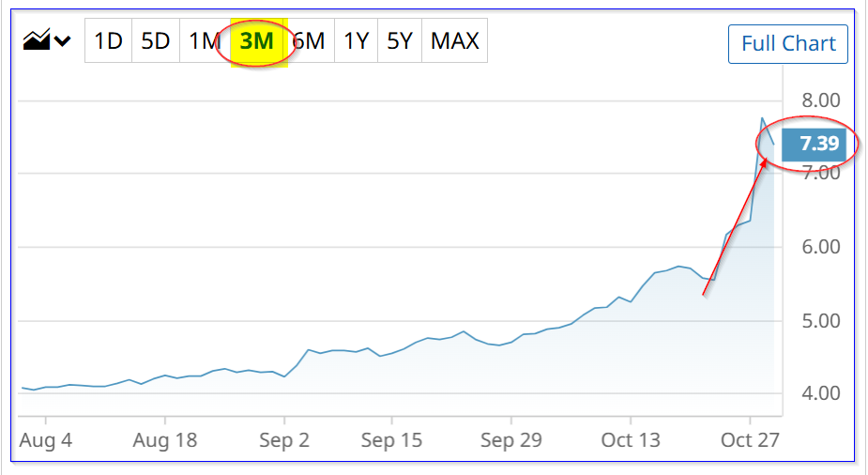Image resolution: width=868 pixels, height=475 pixels.
Task: Switch to the 5D time range
Action: (155, 41)
